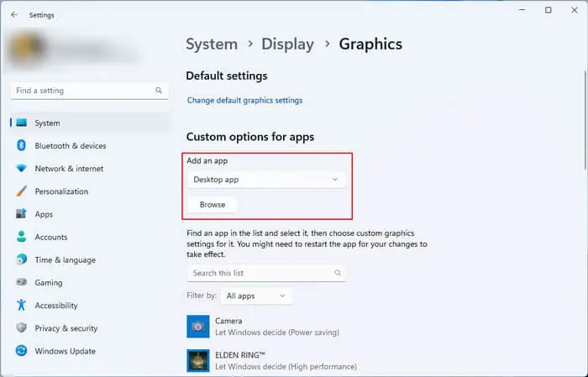This screenshot has width=588, height=377.
Task: Open the Filter by All apps dropdown
Action: (256, 296)
